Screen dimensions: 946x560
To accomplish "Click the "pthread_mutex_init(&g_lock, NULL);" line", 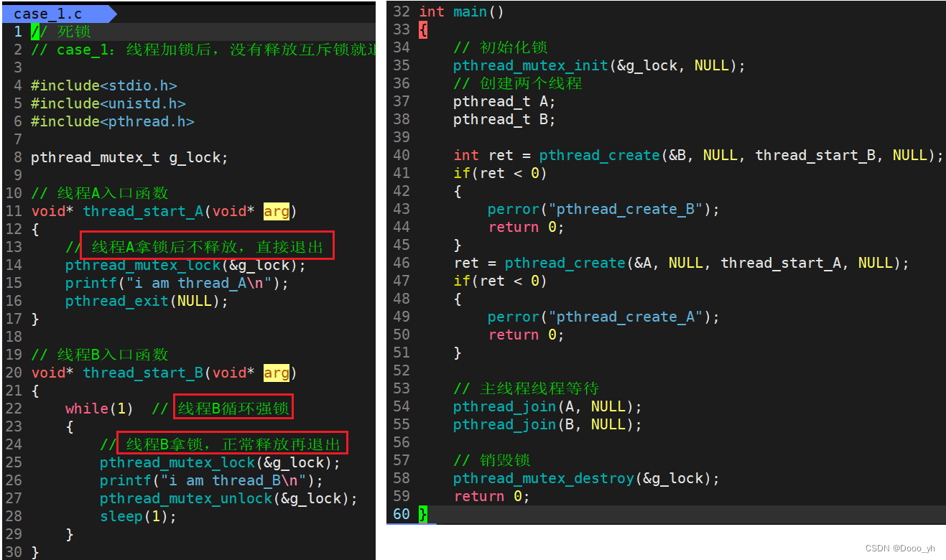I will pos(599,65).
